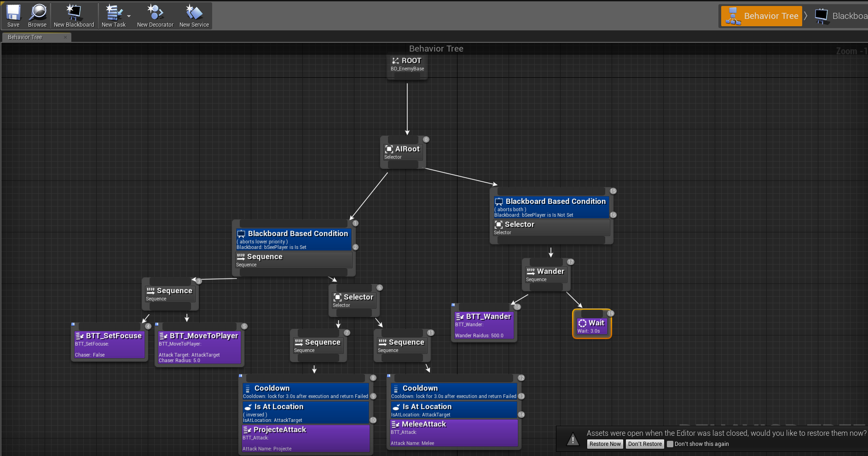Select Cooldown decorator above MeleeAttack
This screenshot has width=868, height=456.
(454, 392)
